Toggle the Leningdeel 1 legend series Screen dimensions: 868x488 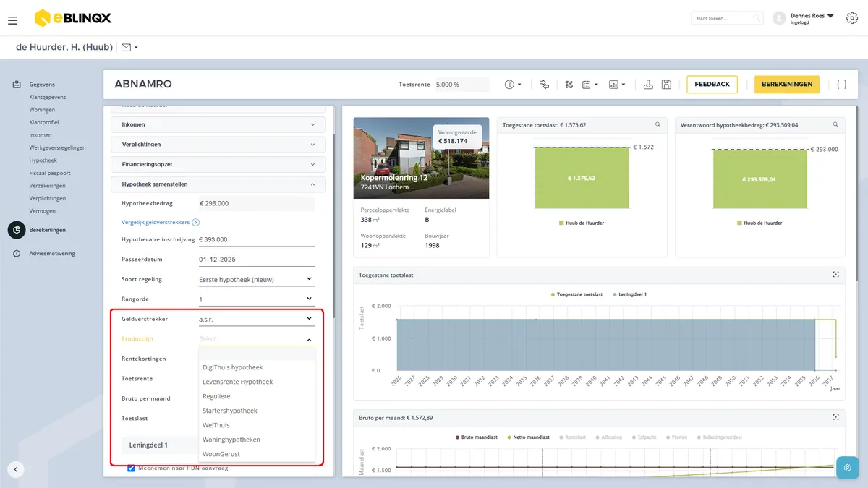629,295
